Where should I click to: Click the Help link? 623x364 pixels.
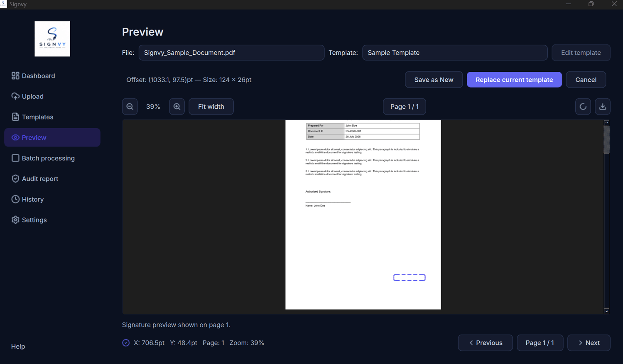pyautogui.click(x=18, y=346)
